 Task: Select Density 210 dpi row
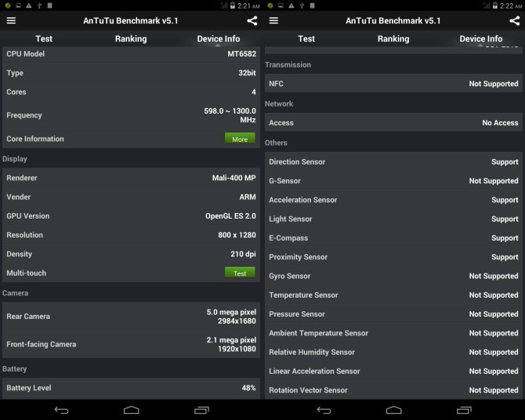pos(132,254)
